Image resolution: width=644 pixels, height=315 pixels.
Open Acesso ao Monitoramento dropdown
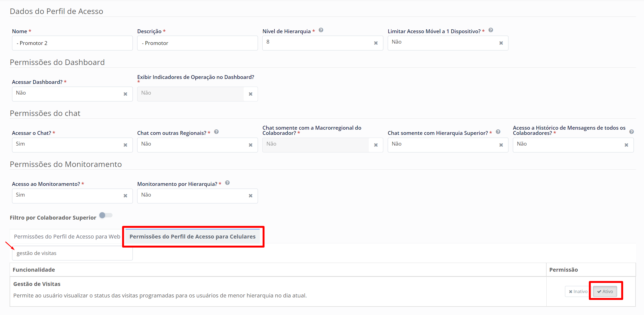(66, 196)
